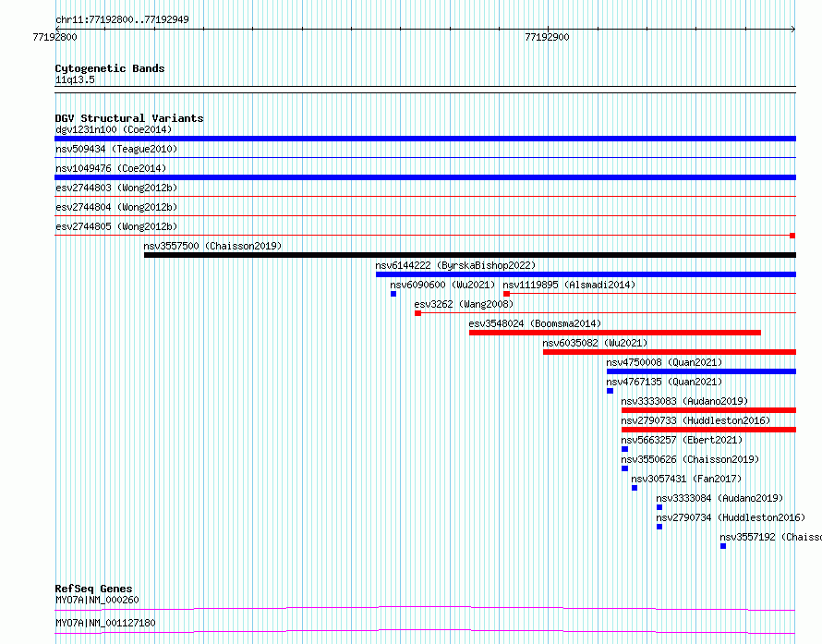822x644 pixels.
Task: Click the Cytogenetic Bands track title
Action: pyautogui.click(x=110, y=68)
